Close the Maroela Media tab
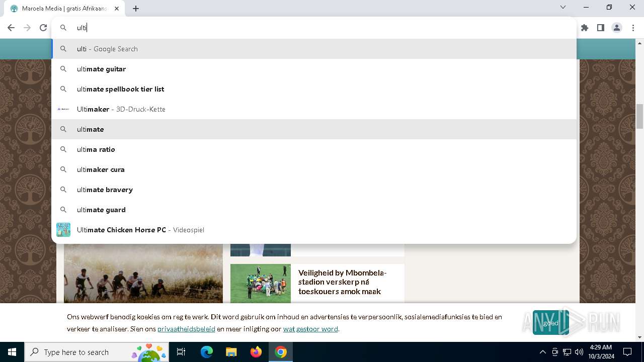 click(117, 9)
